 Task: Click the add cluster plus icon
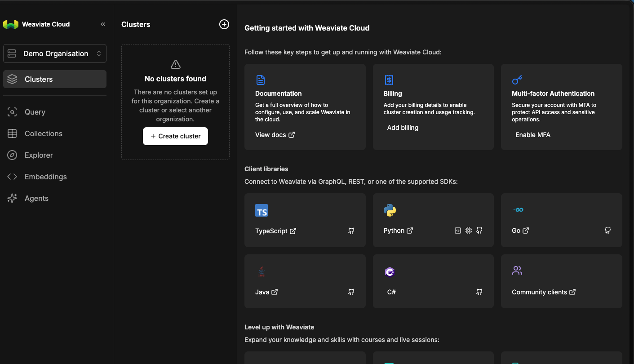click(224, 24)
